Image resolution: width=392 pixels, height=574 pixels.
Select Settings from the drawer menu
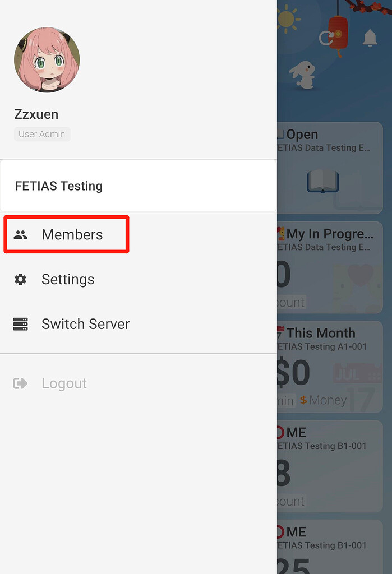coord(68,279)
